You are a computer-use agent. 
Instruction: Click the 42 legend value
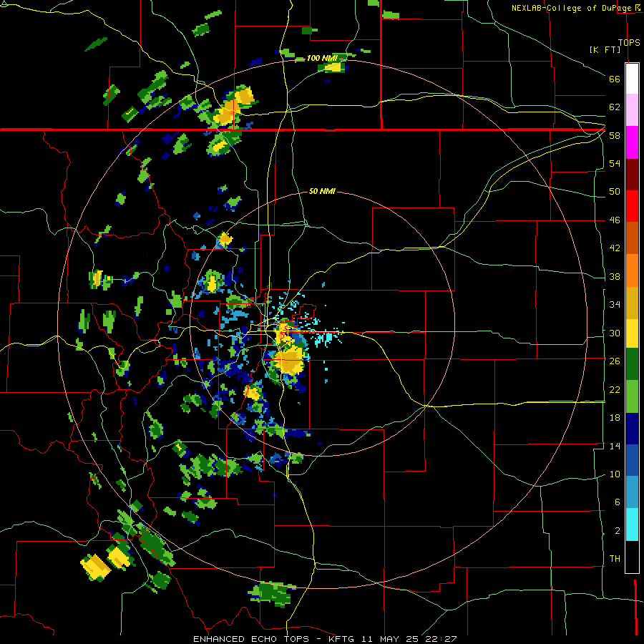[x=615, y=248]
